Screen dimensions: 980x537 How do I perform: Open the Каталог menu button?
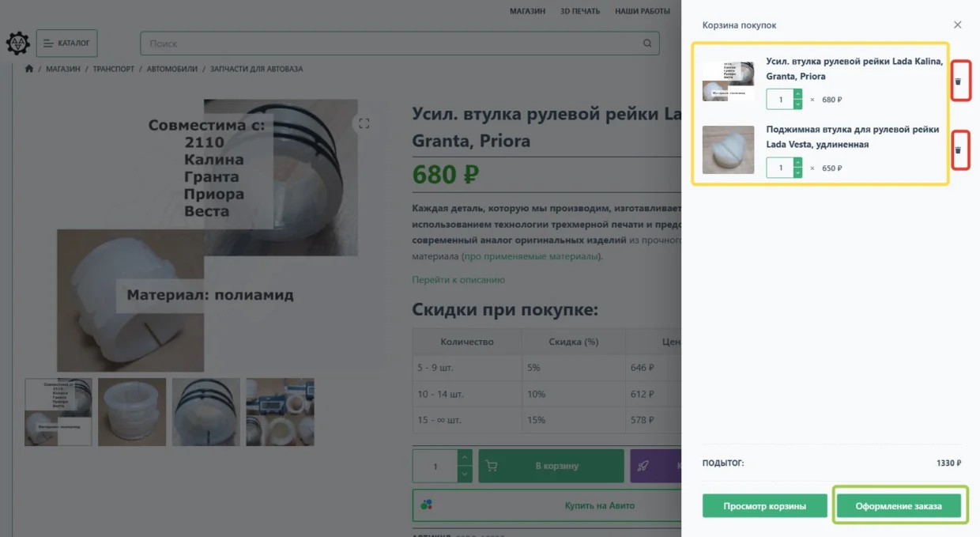67,43
